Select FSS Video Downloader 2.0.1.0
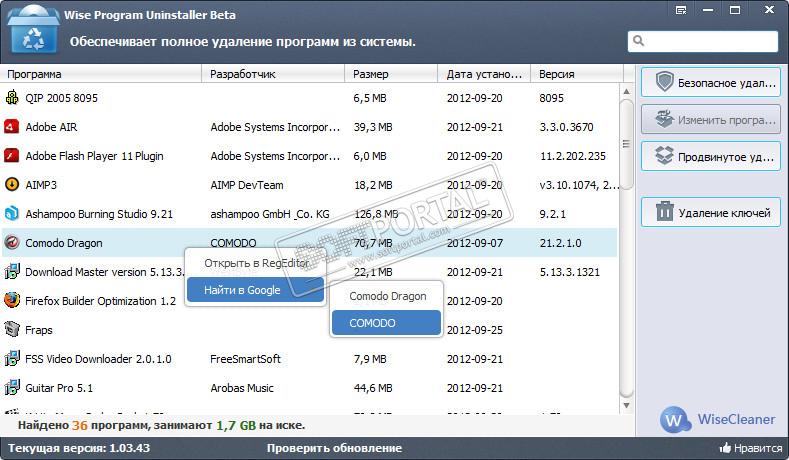Screen dimensions: 789x460 [98, 359]
